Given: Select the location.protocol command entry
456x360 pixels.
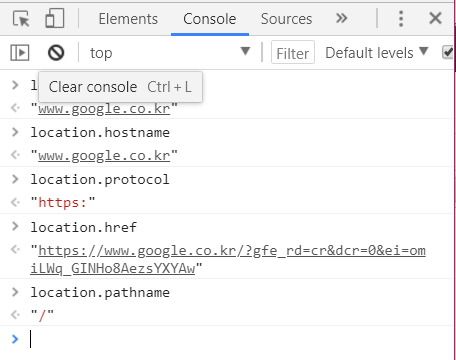Looking at the screenshot, I should 100,179.
